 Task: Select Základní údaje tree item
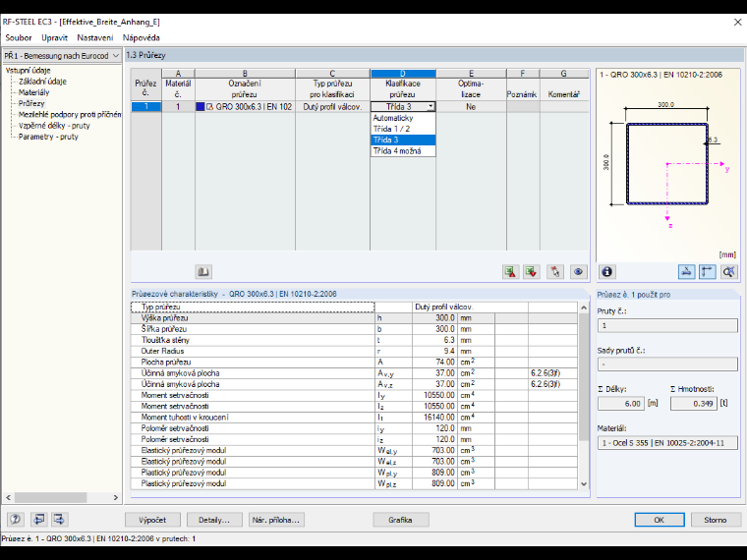coord(42,82)
